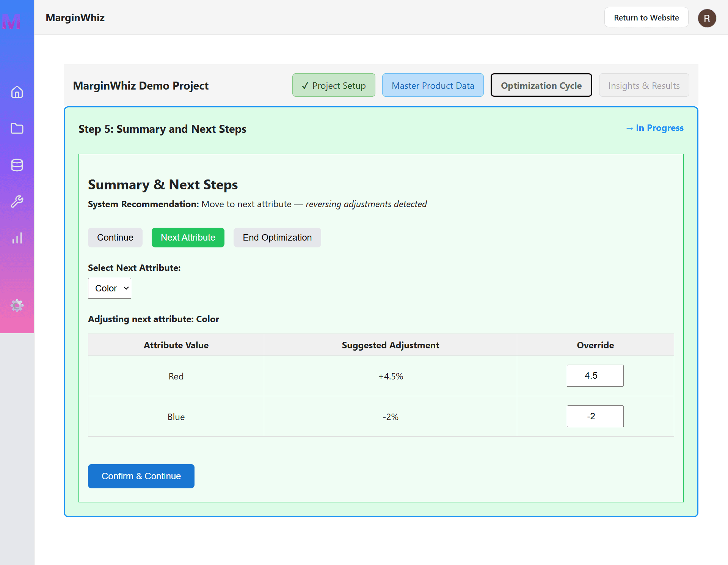
Task: Click the Confirm & Continue button
Action: [141, 476]
